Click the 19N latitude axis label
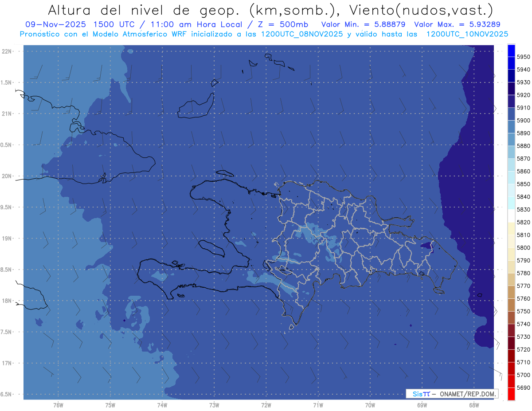This screenshot has height=411, width=532. (x=6, y=239)
